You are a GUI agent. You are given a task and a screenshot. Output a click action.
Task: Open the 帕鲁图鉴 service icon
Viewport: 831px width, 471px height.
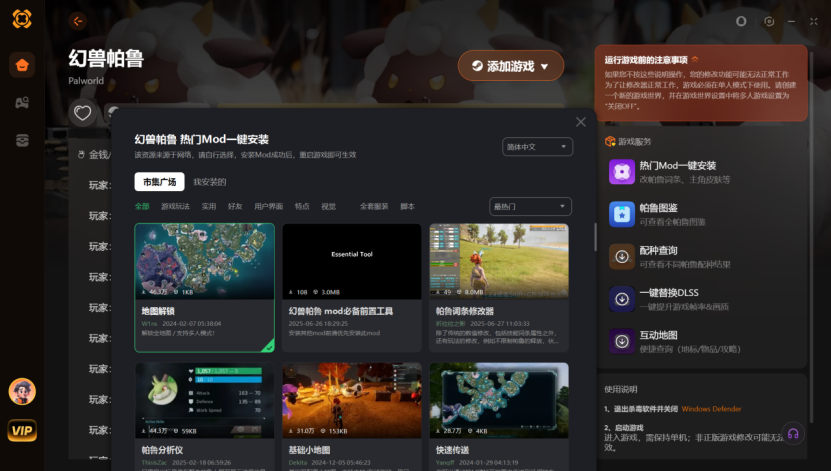[622, 214]
